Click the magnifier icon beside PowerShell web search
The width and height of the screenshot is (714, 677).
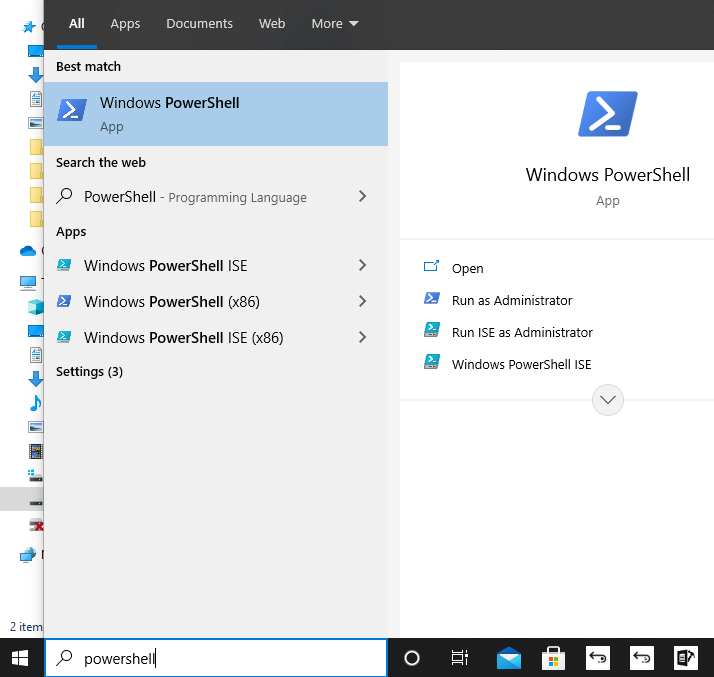[64, 196]
